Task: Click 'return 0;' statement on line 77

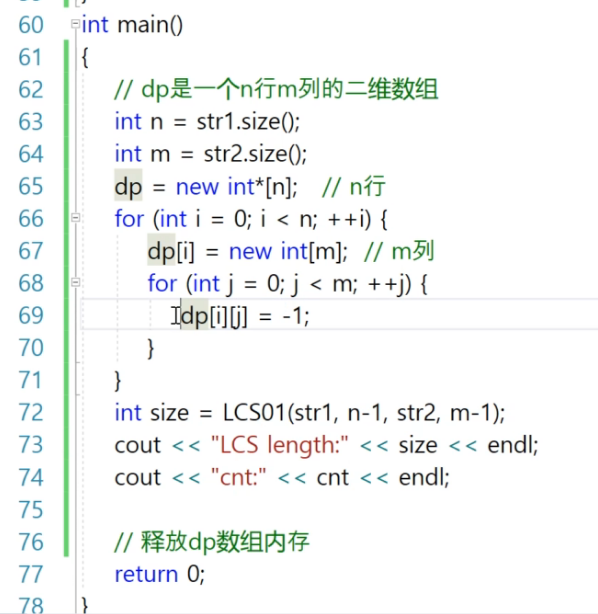Action: (x=160, y=574)
